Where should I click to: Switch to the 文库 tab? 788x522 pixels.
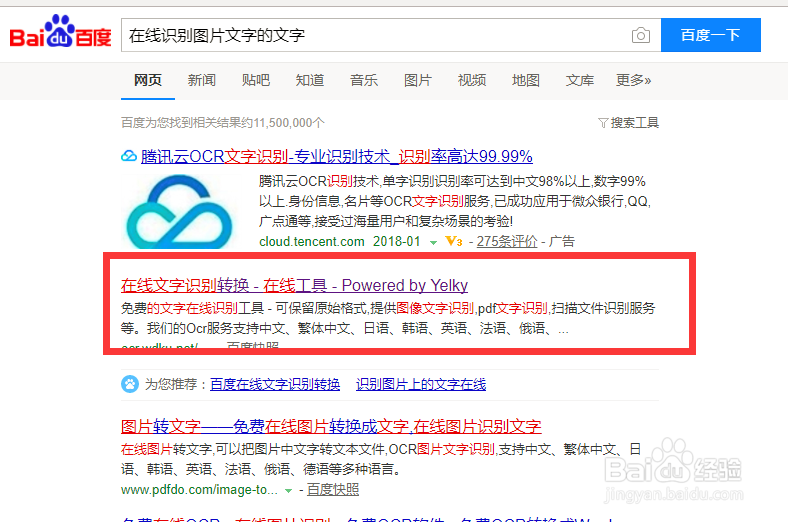tap(579, 80)
